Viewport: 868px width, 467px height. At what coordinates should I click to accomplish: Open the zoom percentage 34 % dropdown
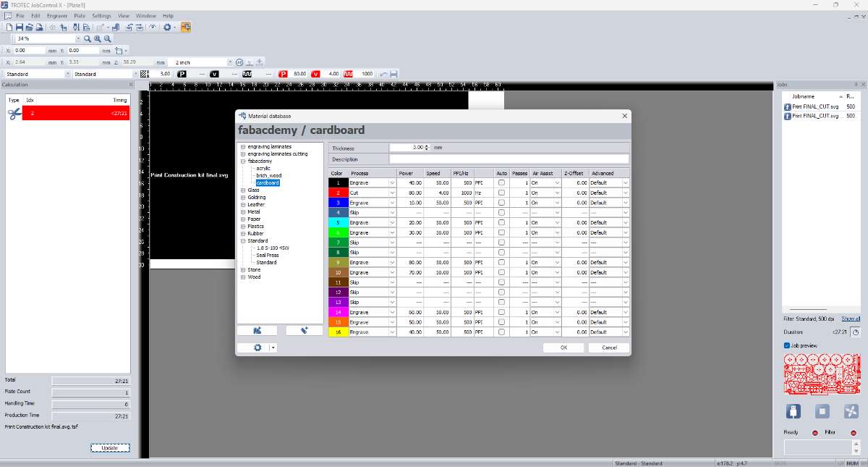click(x=79, y=38)
